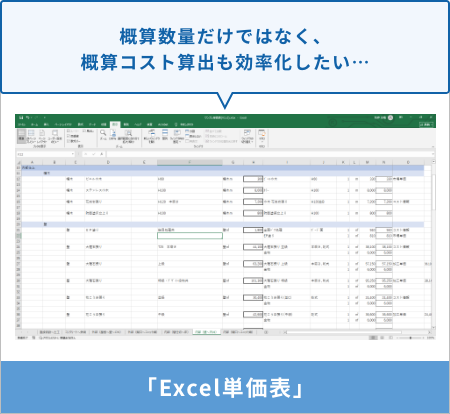Screen dimensions: 450x414
Task: Select the active green-underlined sheet tab
Action: pyautogui.click(x=207, y=332)
